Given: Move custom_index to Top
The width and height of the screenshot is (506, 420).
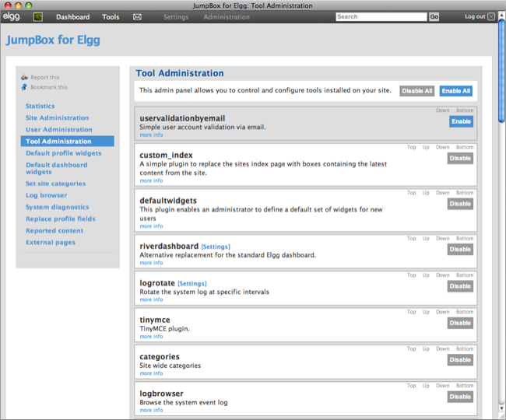Looking at the screenshot, I should point(412,147).
